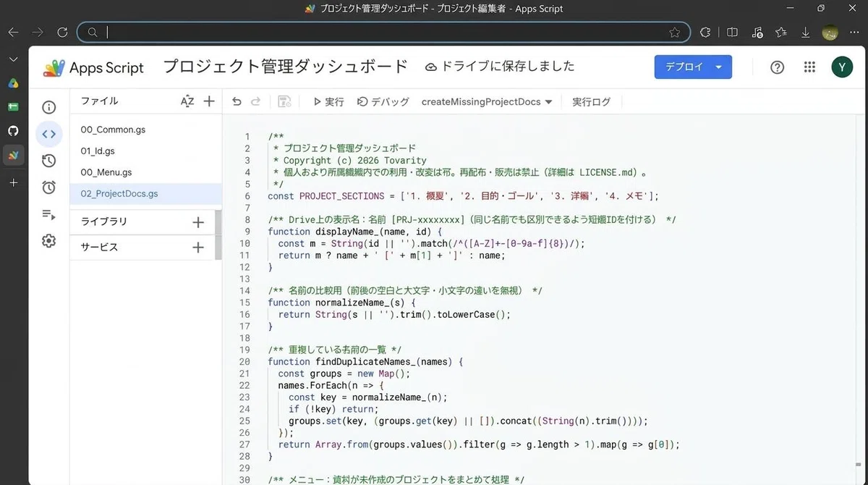The image size is (868, 485).
Task: Click Copyright (c) 2026 Tovarity comment
Action: coord(349,161)
